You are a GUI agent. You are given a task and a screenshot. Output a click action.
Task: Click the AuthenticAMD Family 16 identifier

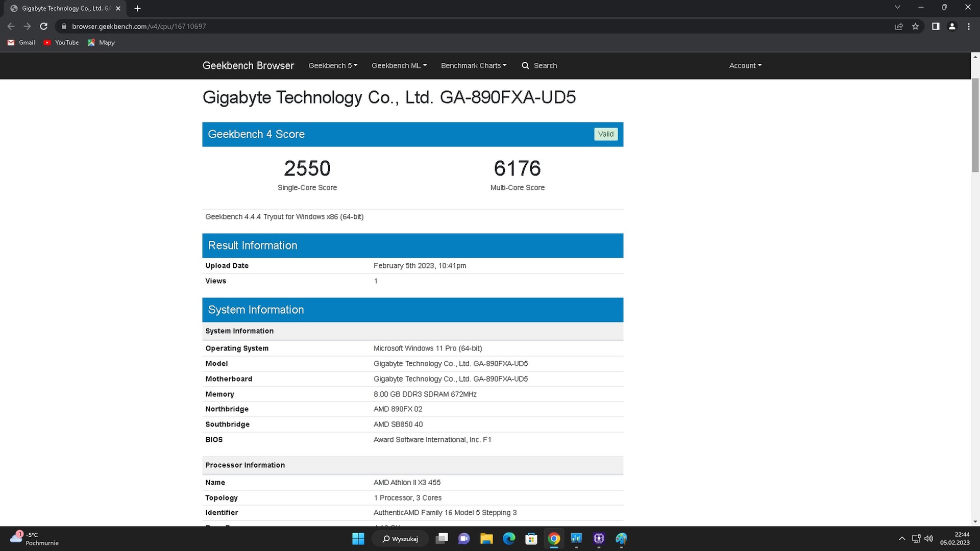[x=445, y=513]
